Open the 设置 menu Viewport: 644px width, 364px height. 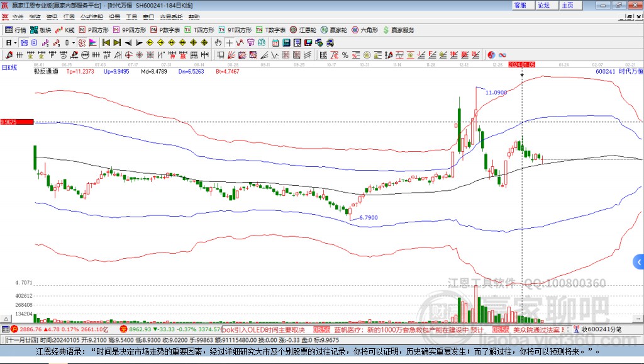point(114,17)
